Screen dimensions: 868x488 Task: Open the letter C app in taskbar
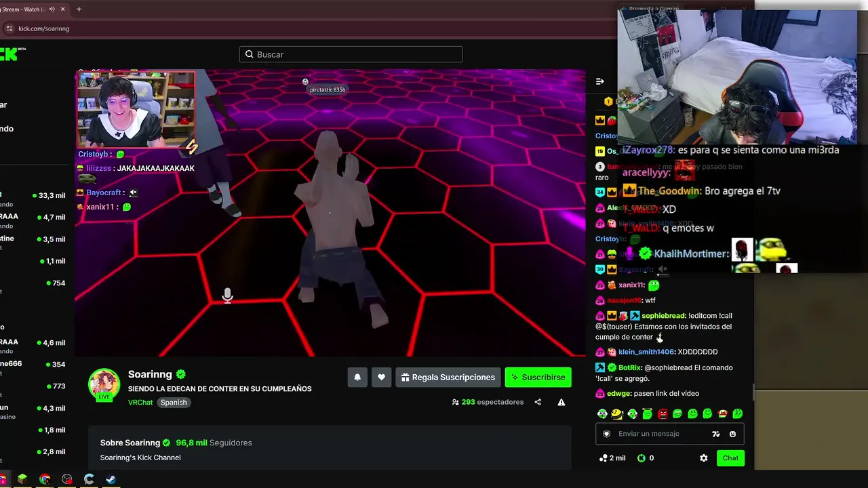pos(89,479)
